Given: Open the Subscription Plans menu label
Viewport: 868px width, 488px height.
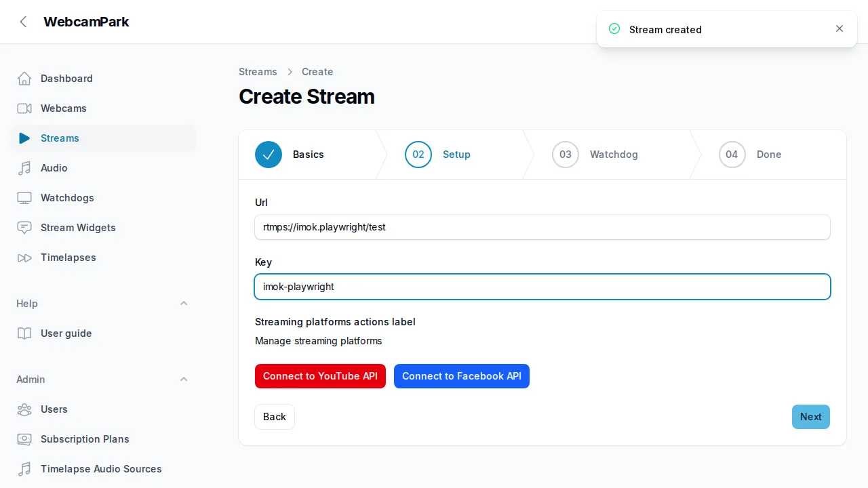Looking at the screenshot, I should (x=85, y=439).
